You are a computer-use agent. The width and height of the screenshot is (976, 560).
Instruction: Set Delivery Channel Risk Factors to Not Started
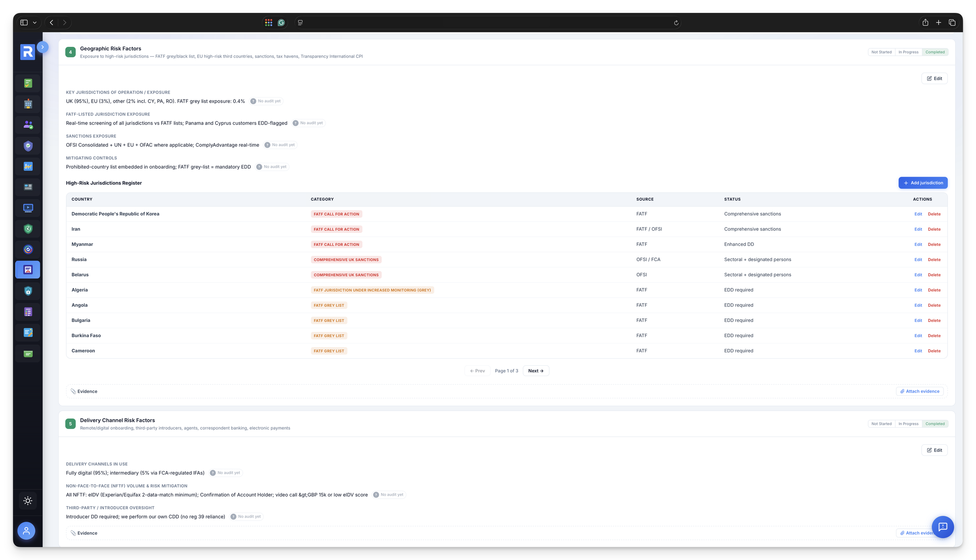881,423
